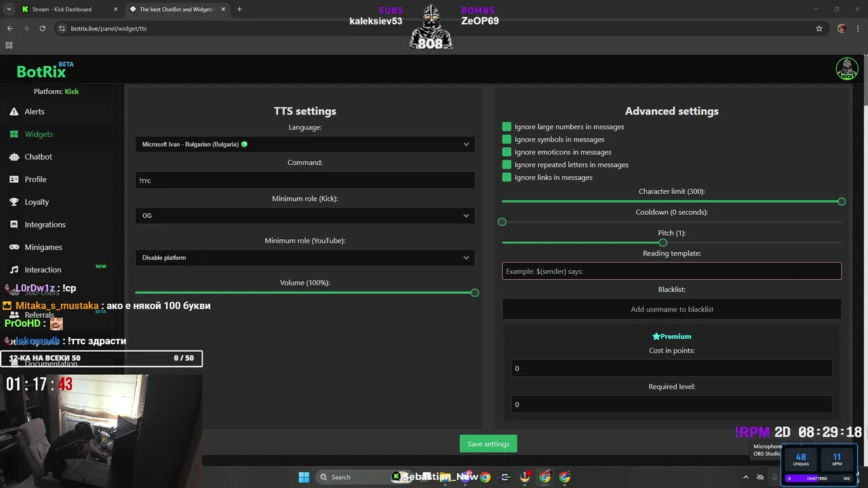Click the microphone tray icon
The width and height of the screenshot is (868, 488).
[x=774, y=477]
